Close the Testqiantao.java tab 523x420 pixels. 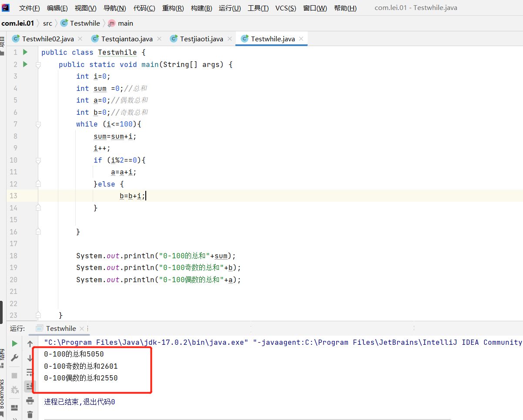159,39
